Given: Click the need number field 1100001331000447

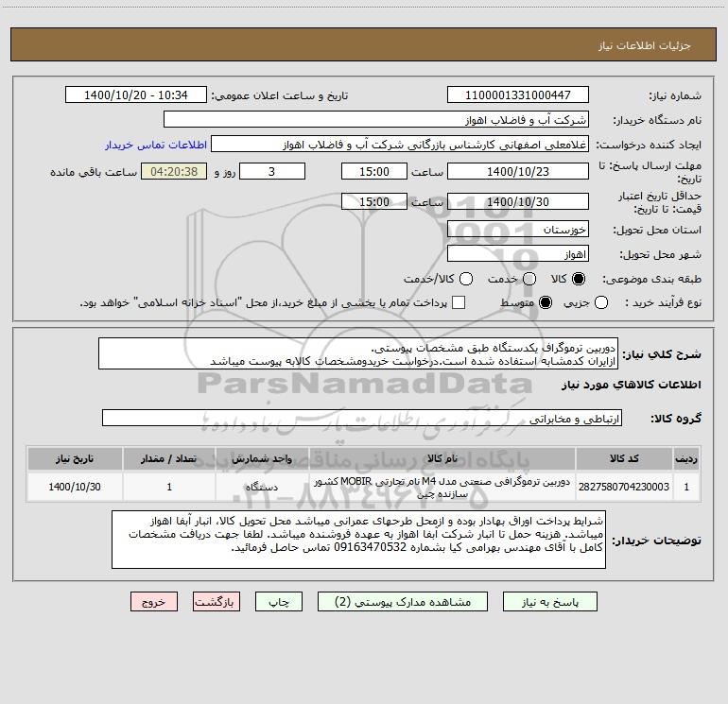Looking at the screenshot, I should [x=518, y=95].
